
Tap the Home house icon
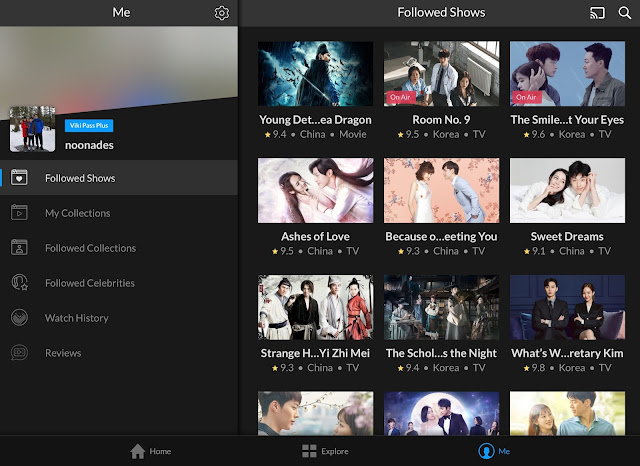click(x=138, y=451)
